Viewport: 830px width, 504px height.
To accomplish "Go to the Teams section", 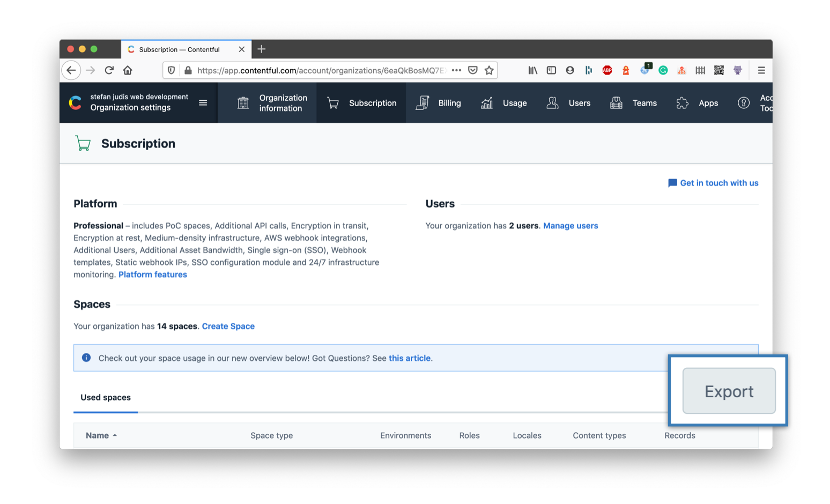I will tap(633, 103).
